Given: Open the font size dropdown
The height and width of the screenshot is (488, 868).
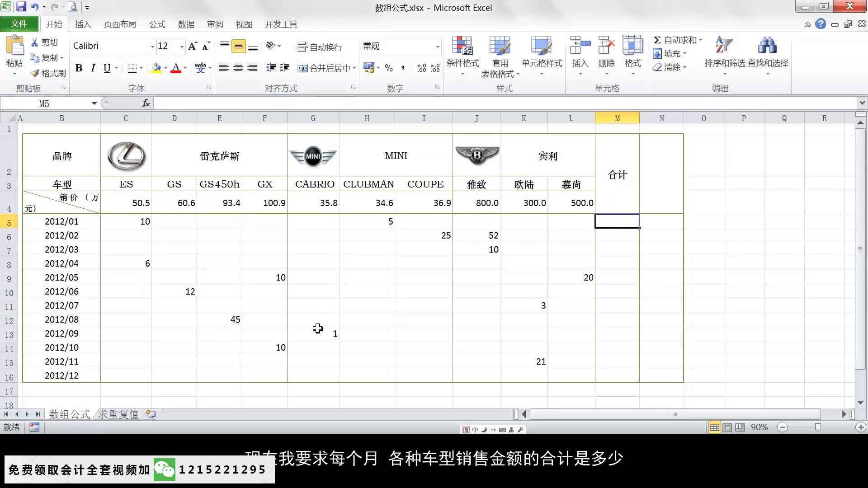Looking at the screenshot, I should (x=181, y=47).
